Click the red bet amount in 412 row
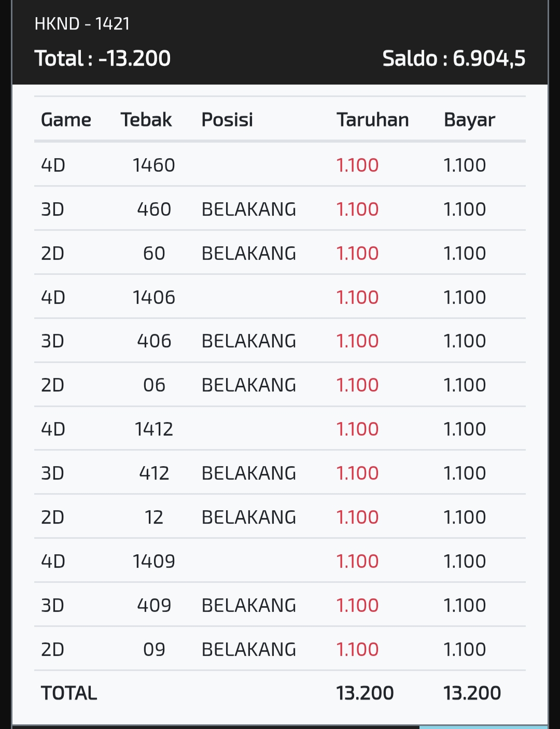This screenshot has height=729, width=560. [357, 473]
